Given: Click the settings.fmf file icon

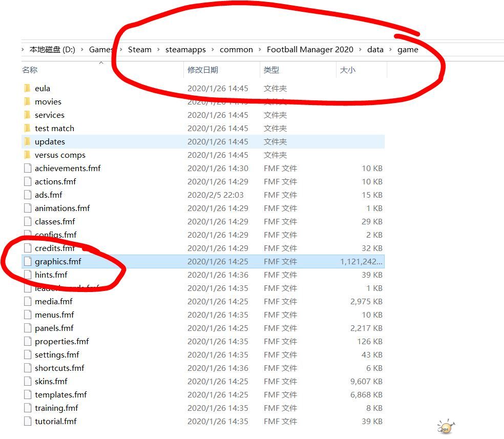Looking at the screenshot, I should [28, 355].
